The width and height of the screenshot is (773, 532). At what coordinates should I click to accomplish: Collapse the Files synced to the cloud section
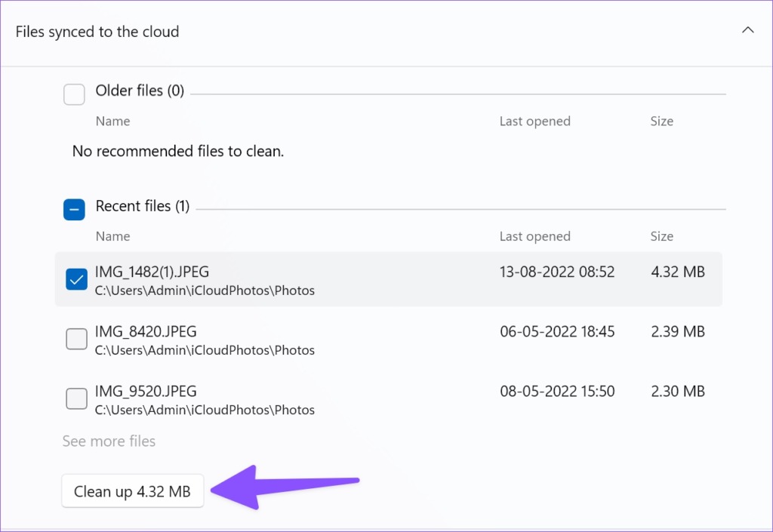[747, 30]
